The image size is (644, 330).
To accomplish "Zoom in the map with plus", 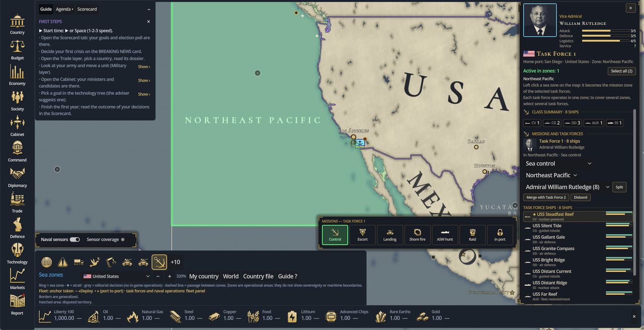I will click(x=170, y=276).
